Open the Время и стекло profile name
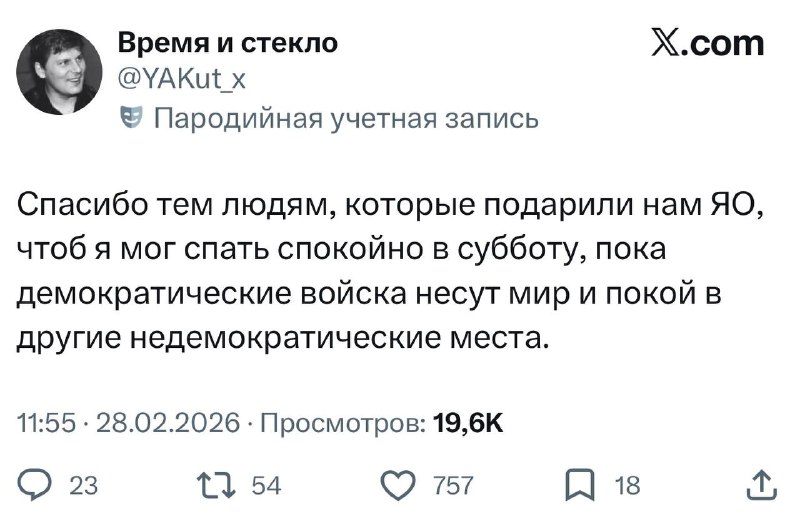 tap(227, 42)
